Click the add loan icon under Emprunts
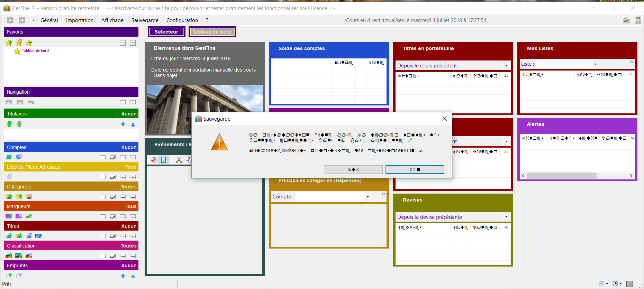 [9, 276]
